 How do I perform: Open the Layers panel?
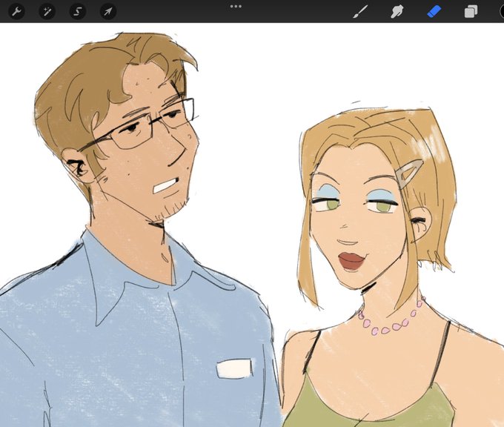[x=471, y=12]
